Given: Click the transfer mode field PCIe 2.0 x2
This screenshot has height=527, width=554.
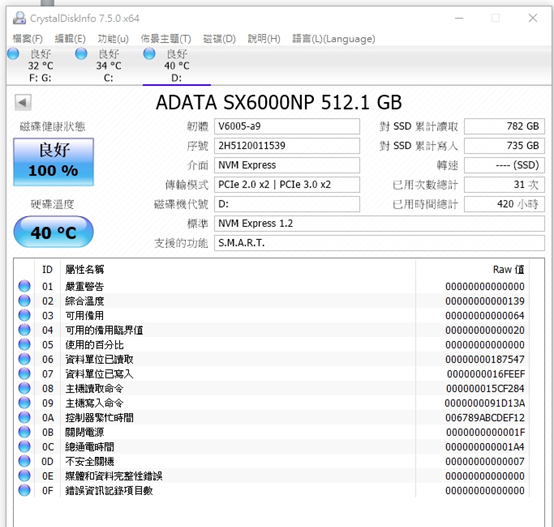Looking at the screenshot, I should pyautogui.click(x=287, y=184).
